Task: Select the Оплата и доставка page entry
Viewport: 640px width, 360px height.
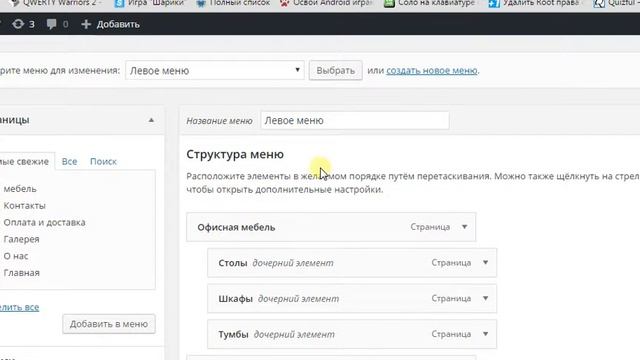Action: click(44, 222)
